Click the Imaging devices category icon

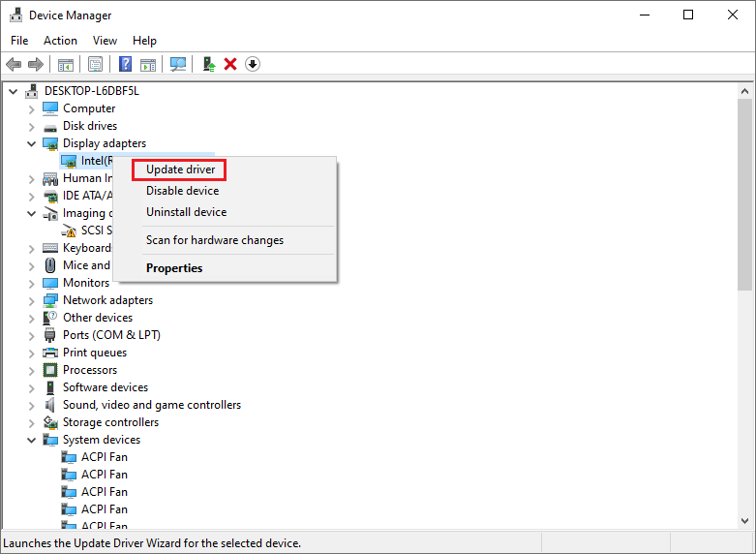(50, 214)
